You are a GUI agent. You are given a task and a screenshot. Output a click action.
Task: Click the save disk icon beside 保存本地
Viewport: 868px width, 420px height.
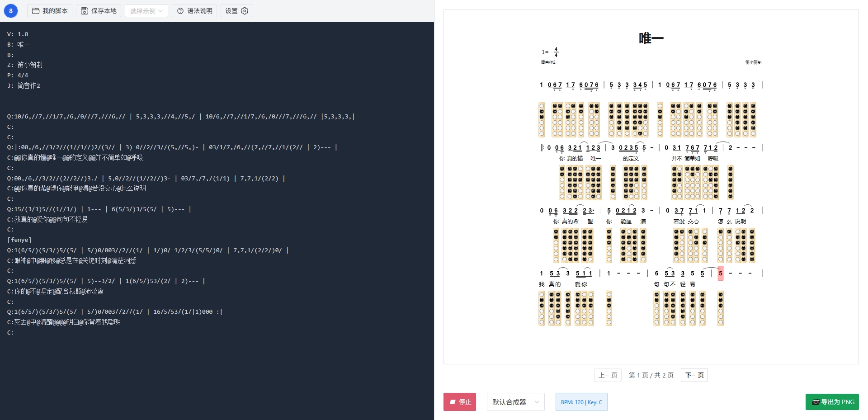84,11
